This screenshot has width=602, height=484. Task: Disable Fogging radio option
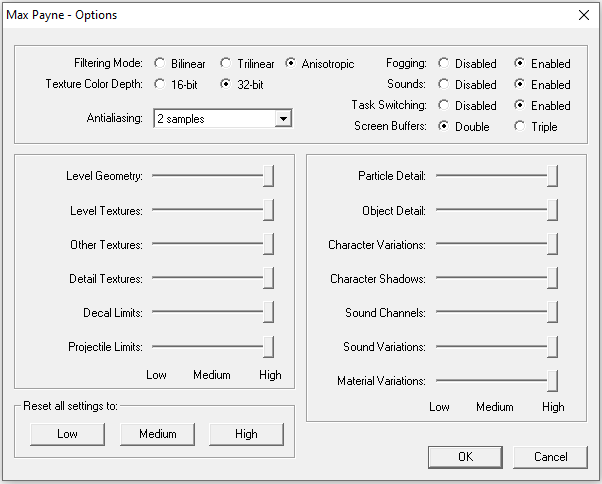pyautogui.click(x=444, y=64)
